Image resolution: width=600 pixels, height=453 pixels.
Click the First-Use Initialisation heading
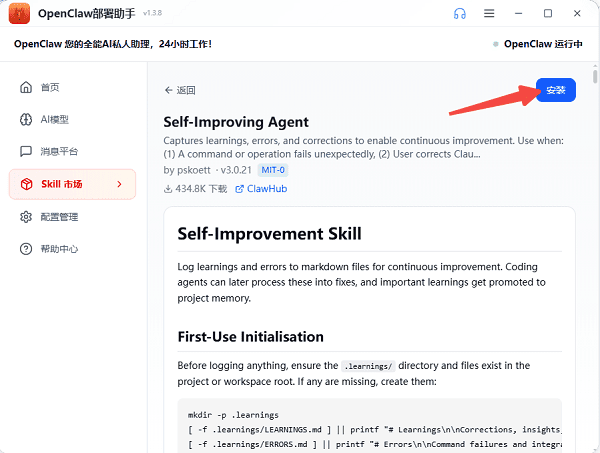pyautogui.click(x=251, y=337)
